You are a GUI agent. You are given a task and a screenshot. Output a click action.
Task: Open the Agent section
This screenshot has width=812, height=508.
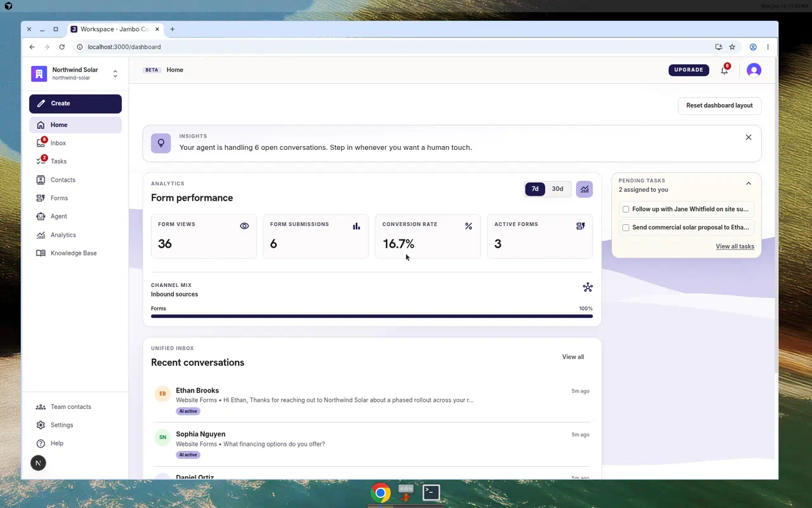coord(75,217)
